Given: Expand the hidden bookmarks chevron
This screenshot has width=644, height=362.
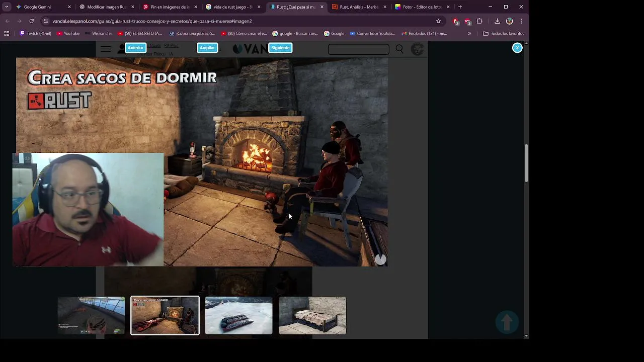Looking at the screenshot, I should pyautogui.click(x=469, y=34).
